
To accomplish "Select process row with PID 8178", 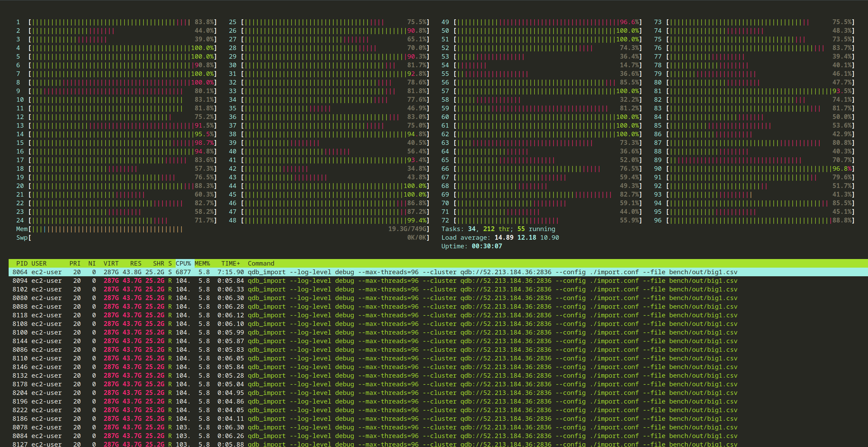I will [438, 384].
